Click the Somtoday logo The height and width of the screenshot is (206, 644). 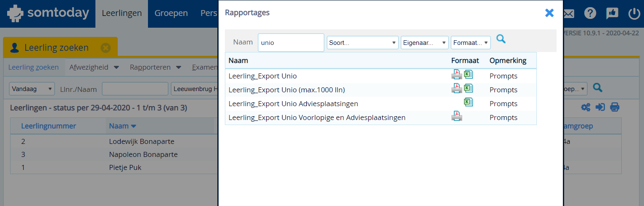coord(48,13)
